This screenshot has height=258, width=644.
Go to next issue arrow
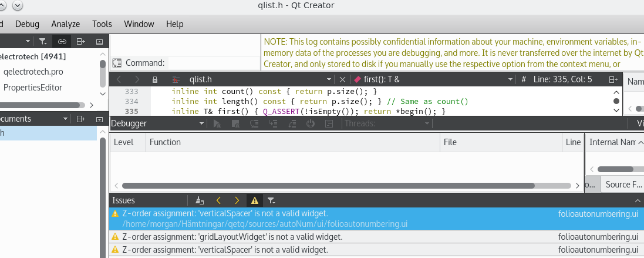coord(237,200)
